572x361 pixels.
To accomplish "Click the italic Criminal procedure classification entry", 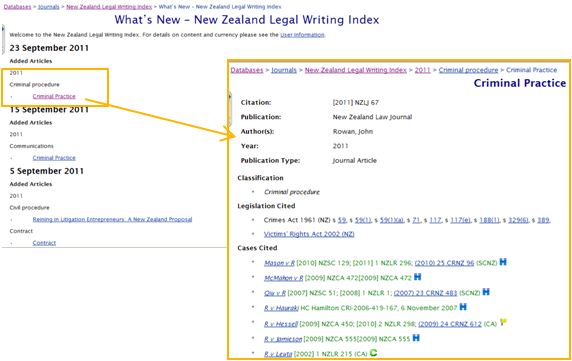I will (x=292, y=192).
